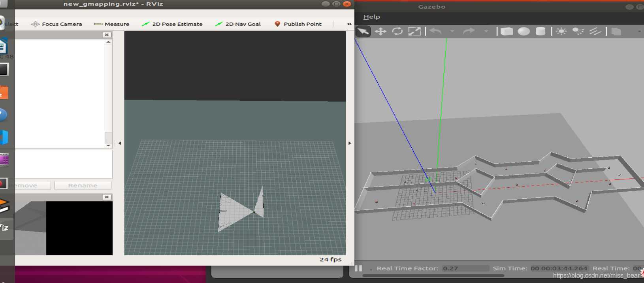This screenshot has width=644, height=283.
Task: Open the RViz icon in Ubuntu dock
Action: [x=4, y=228]
